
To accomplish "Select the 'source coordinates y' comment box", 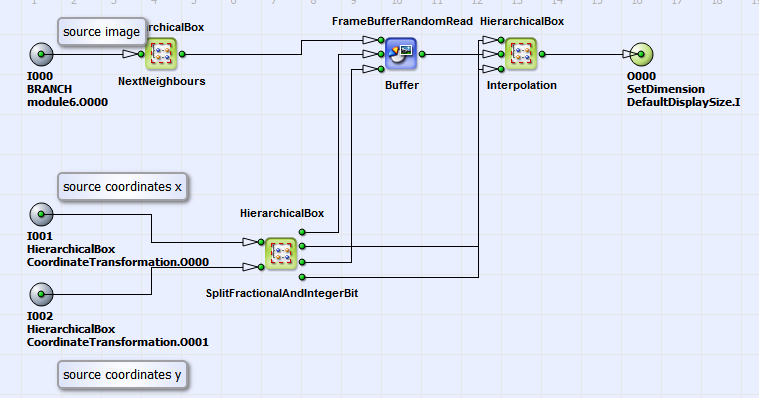I will (x=122, y=375).
